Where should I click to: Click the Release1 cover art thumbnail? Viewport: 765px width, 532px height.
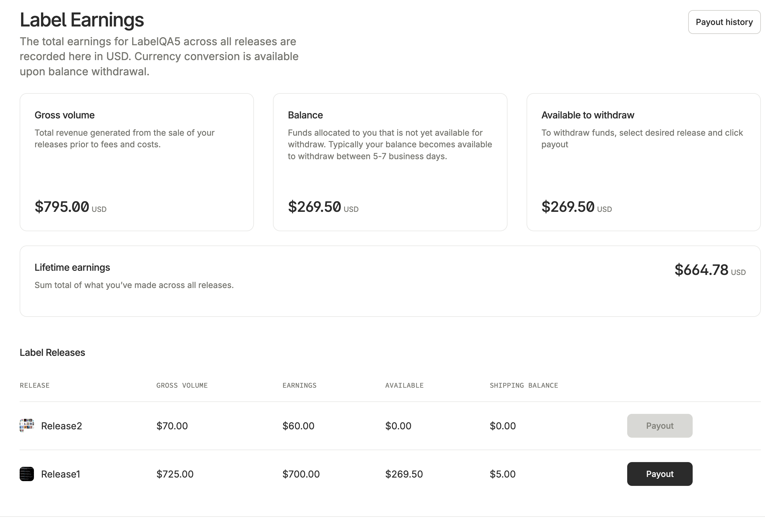click(x=27, y=474)
